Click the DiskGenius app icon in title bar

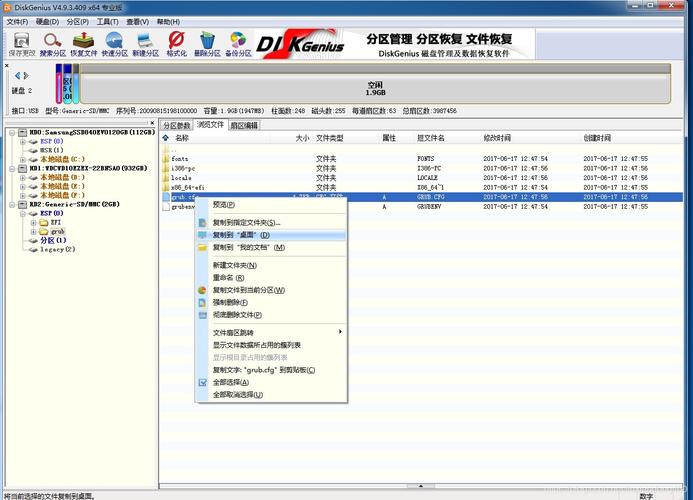click(x=7, y=7)
